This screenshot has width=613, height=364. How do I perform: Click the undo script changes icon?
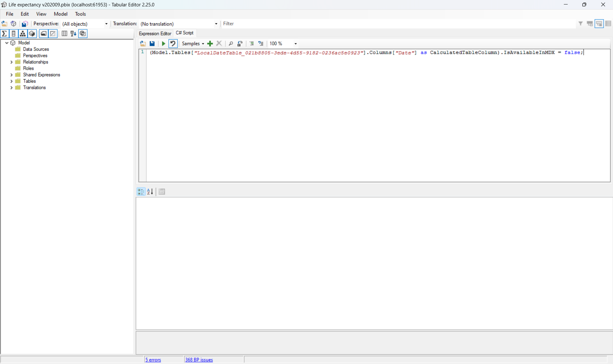(x=173, y=43)
